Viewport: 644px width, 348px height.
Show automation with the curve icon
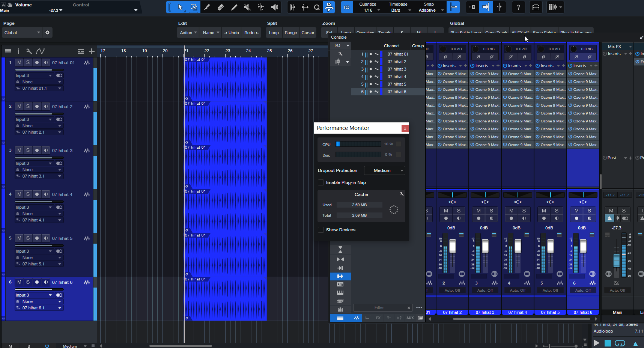40,51
